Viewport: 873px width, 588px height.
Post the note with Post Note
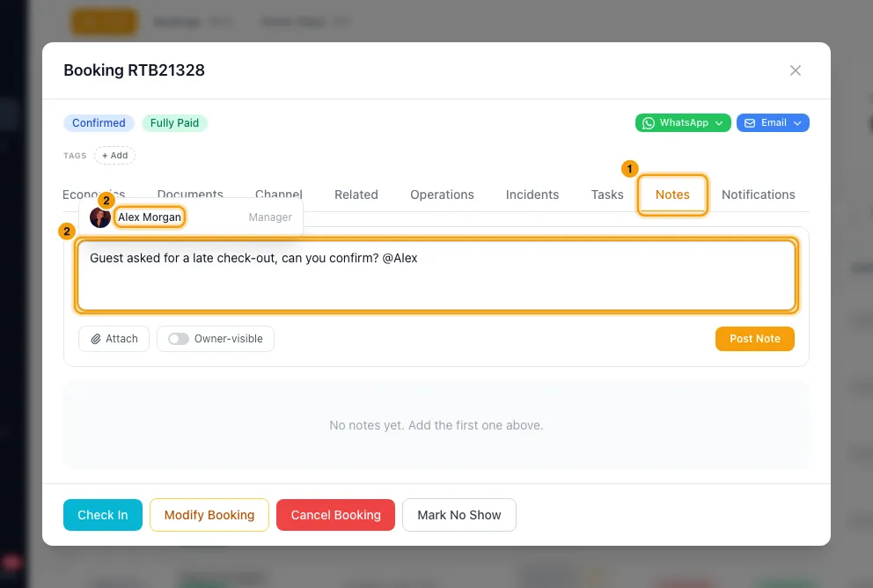(x=754, y=339)
